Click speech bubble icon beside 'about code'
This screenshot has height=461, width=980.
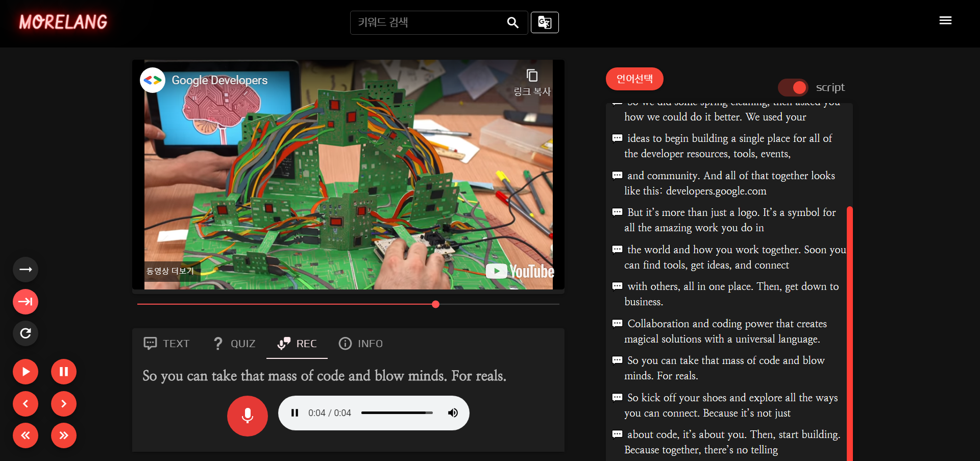617,434
